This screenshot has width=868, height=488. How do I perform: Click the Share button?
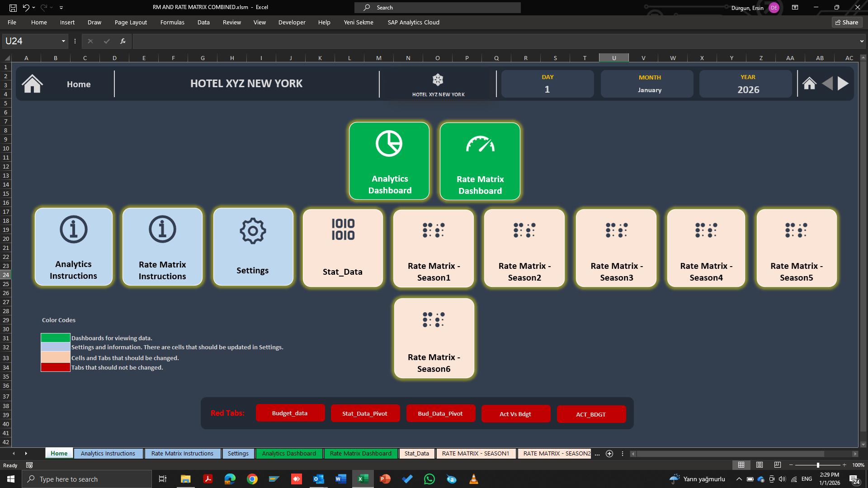pos(847,22)
